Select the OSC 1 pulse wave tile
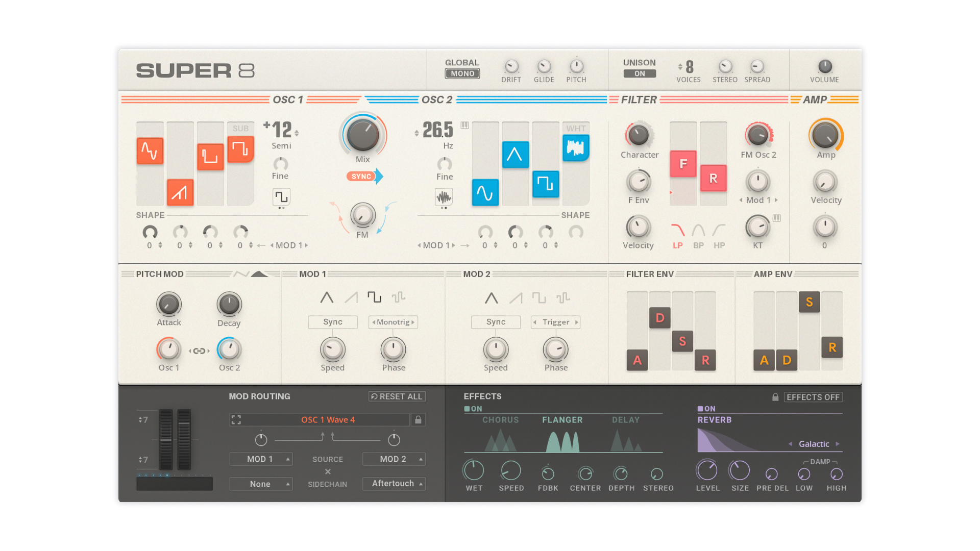Viewport: 980px width, 551px height. pos(210,156)
